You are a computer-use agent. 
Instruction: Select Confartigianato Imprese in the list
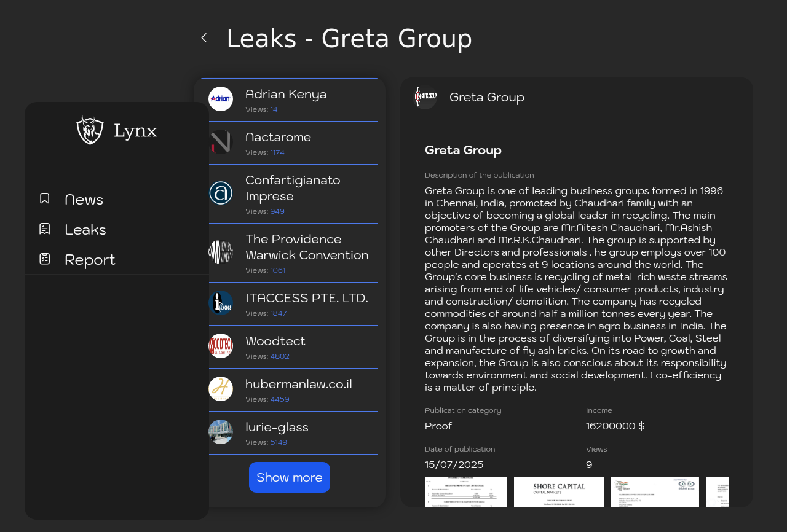point(290,194)
